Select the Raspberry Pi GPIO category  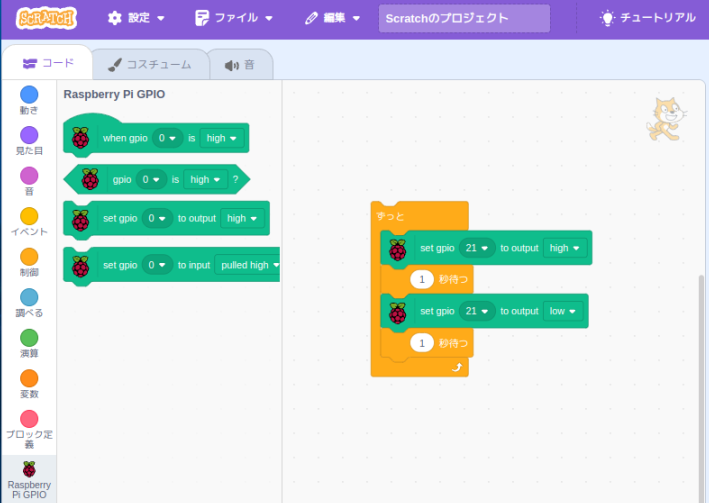tap(29, 479)
